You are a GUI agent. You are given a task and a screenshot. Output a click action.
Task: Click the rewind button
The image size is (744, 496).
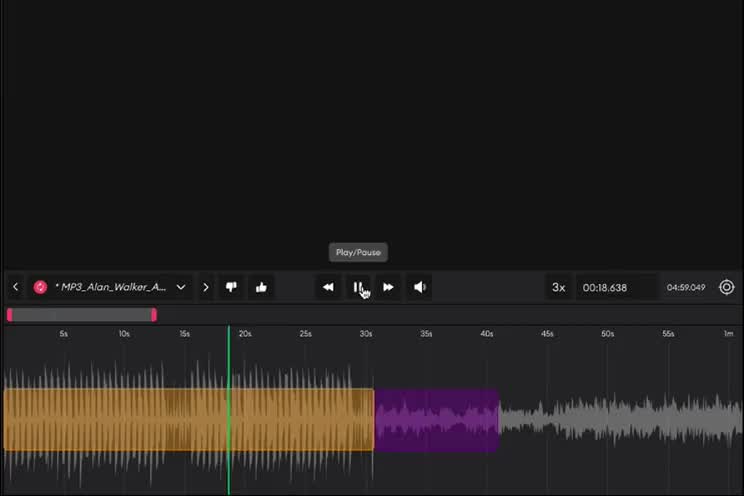tap(328, 287)
